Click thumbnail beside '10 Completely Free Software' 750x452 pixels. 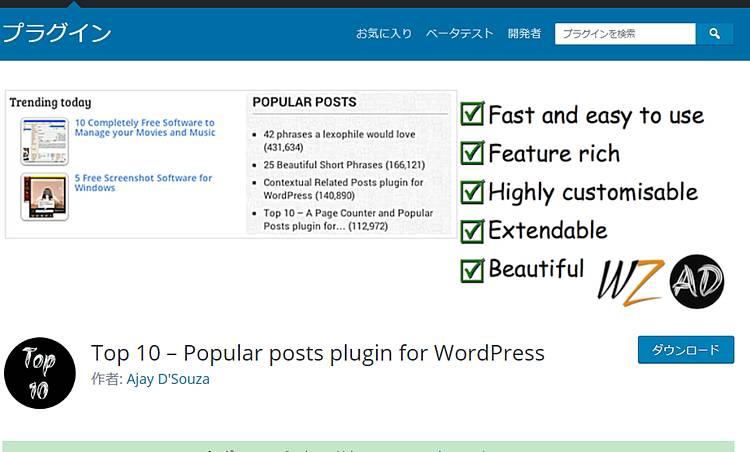tap(44, 142)
